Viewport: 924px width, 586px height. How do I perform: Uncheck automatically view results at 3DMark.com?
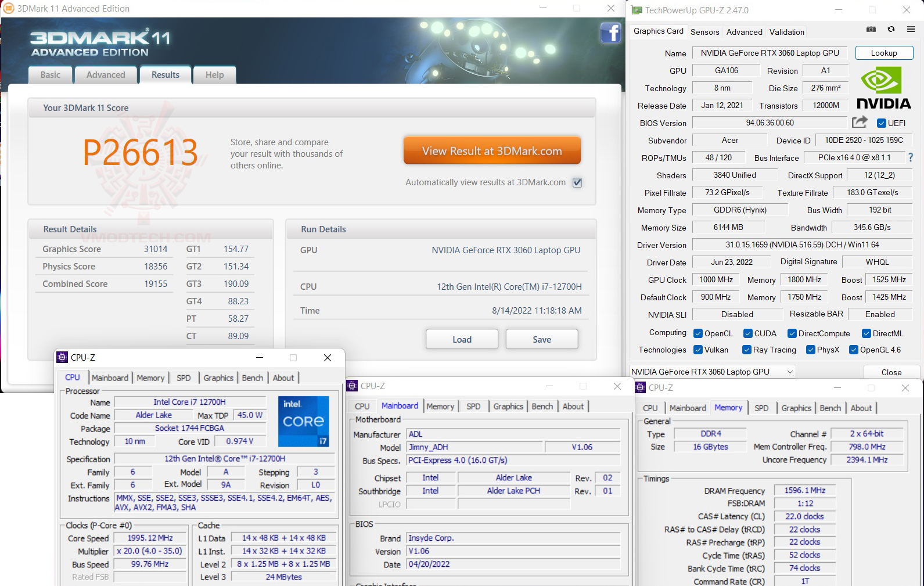[577, 182]
